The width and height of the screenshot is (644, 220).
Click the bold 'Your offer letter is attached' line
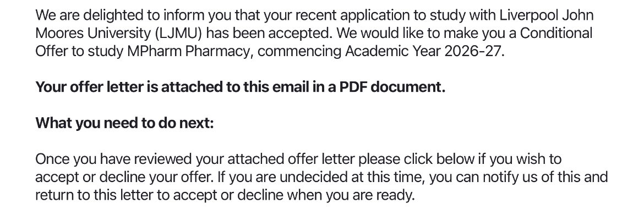[x=240, y=87]
